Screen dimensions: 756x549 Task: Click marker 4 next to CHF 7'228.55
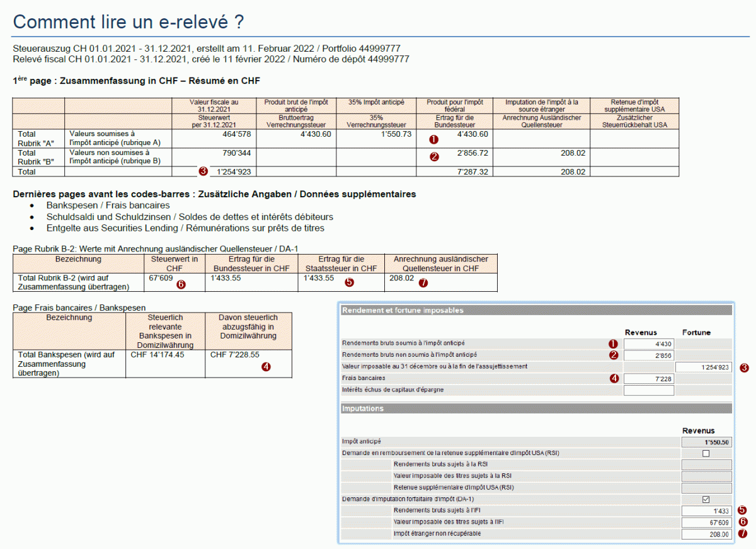[x=266, y=366]
